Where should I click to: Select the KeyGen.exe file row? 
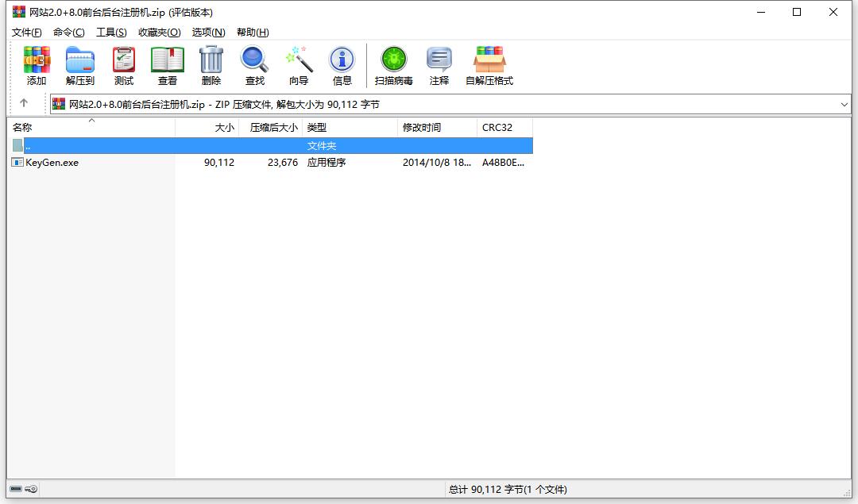pos(52,163)
